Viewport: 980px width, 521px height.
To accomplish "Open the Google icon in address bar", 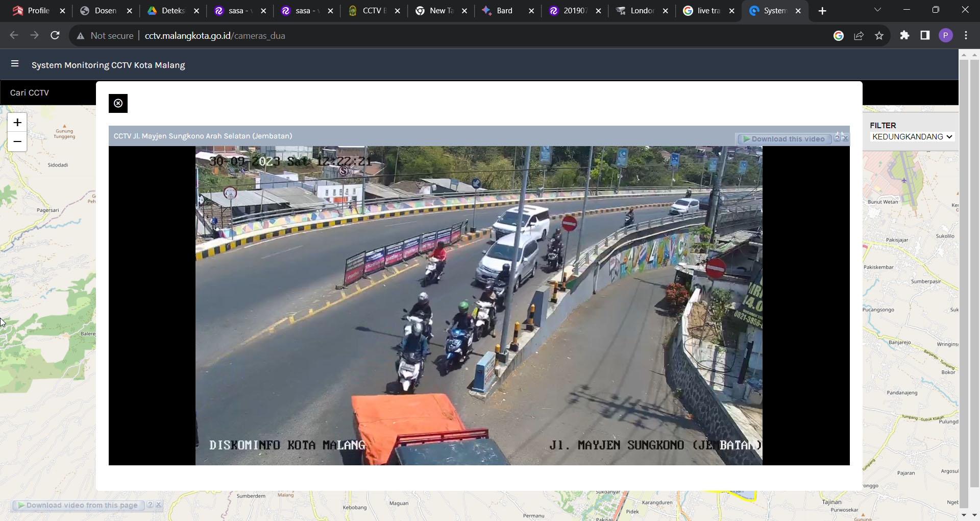I will pyautogui.click(x=838, y=35).
